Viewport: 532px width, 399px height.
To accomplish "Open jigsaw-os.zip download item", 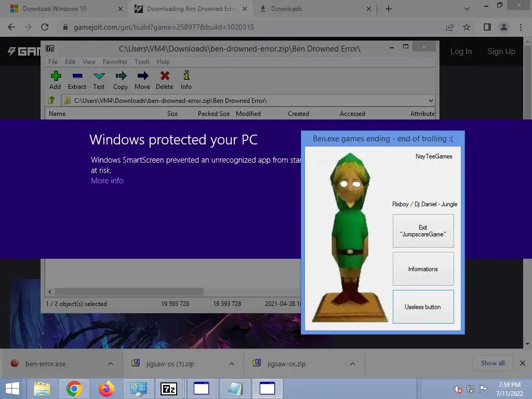I will click(x=286, y=364).
